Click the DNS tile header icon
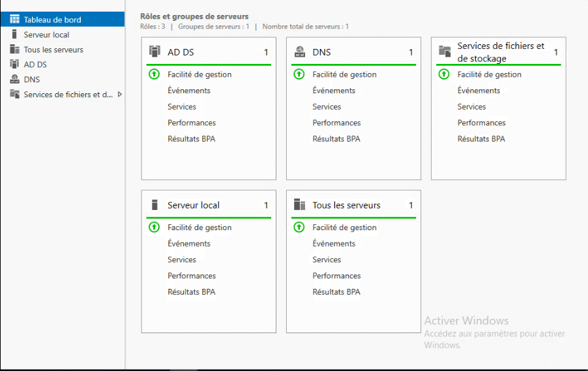588x371 pixels. click(x=300, y=52)
